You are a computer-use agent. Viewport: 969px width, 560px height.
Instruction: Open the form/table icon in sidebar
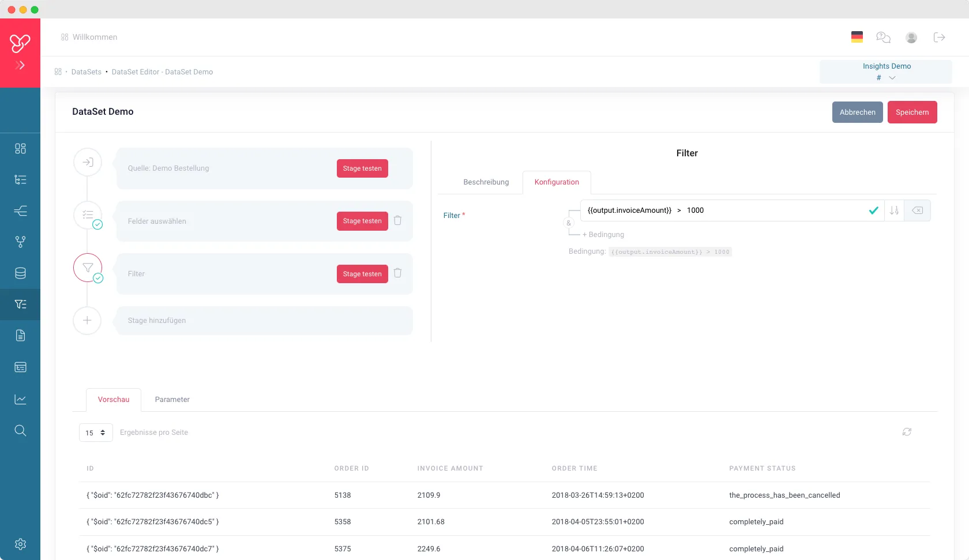pyautogui.click(x=20, y=367)
